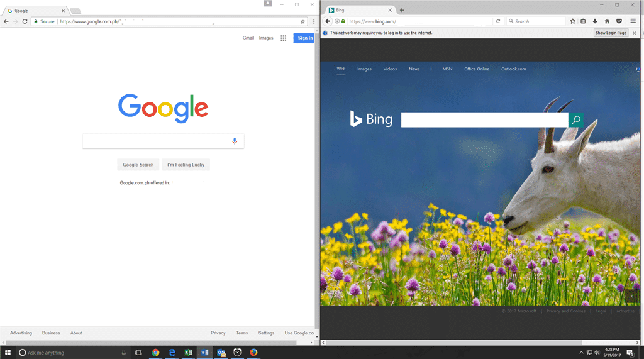Open Office Online on Bing
Viewport: 644px width, 359px height.
[x=477, y=69]
